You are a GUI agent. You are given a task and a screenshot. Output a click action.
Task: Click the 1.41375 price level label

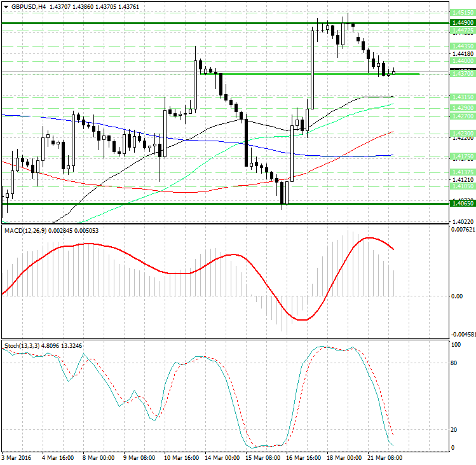[x=461, y=172]
